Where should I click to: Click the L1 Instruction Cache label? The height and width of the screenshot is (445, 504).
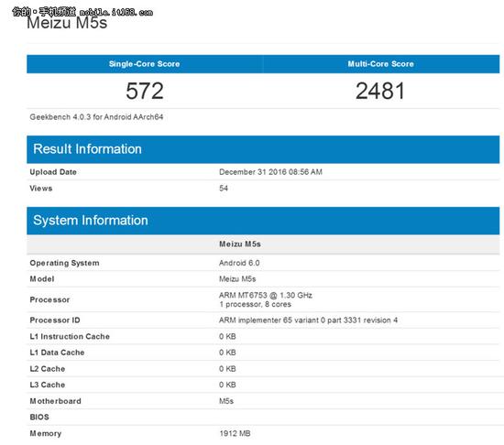70,336
